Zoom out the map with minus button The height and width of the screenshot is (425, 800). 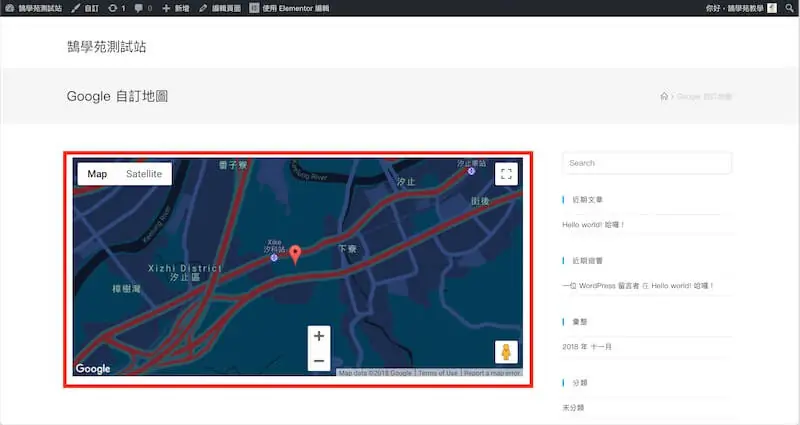coord(319,360)
